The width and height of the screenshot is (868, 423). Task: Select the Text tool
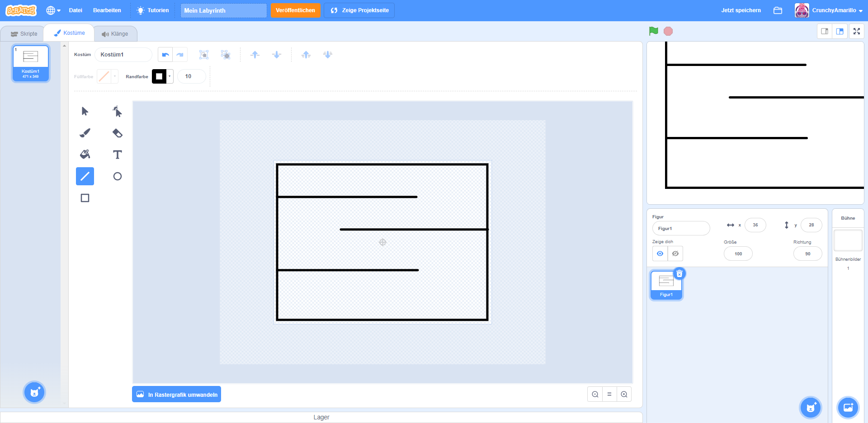[x=117, y=155]
